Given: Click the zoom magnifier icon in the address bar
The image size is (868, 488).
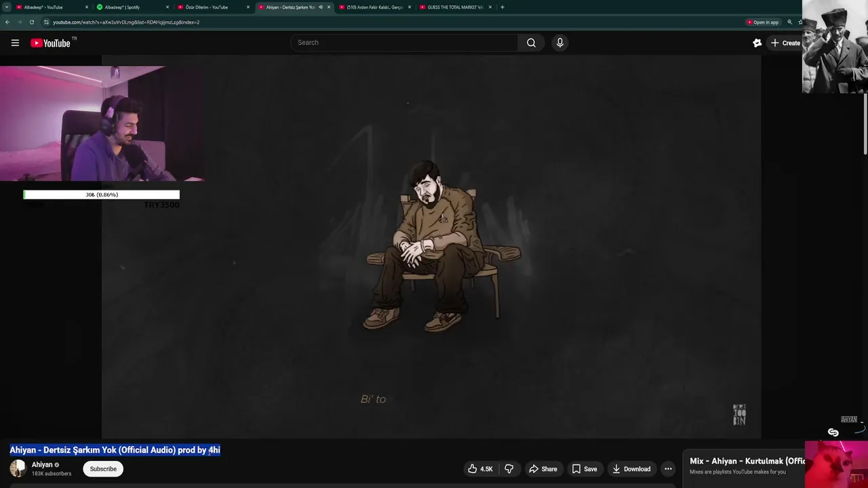Looking at the screenshot, I should point(789,22).
